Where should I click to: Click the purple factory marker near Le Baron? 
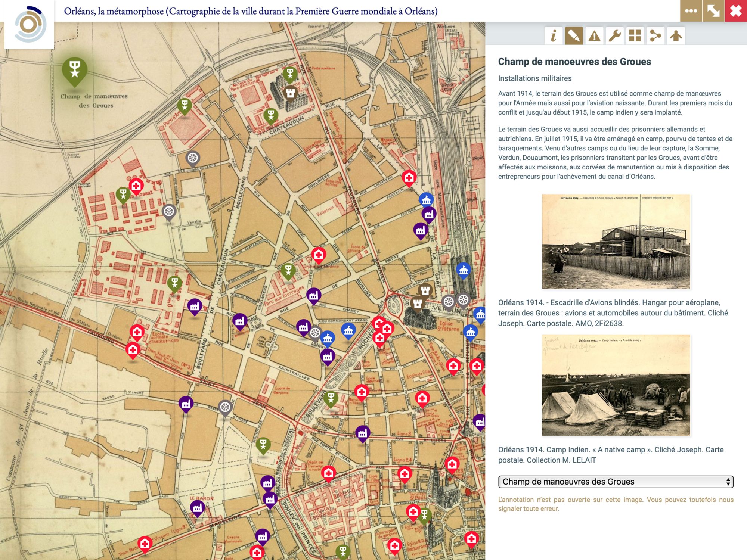198,507
